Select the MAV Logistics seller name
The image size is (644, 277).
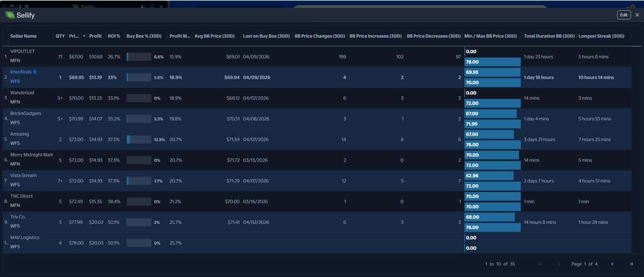pos(25,237)
